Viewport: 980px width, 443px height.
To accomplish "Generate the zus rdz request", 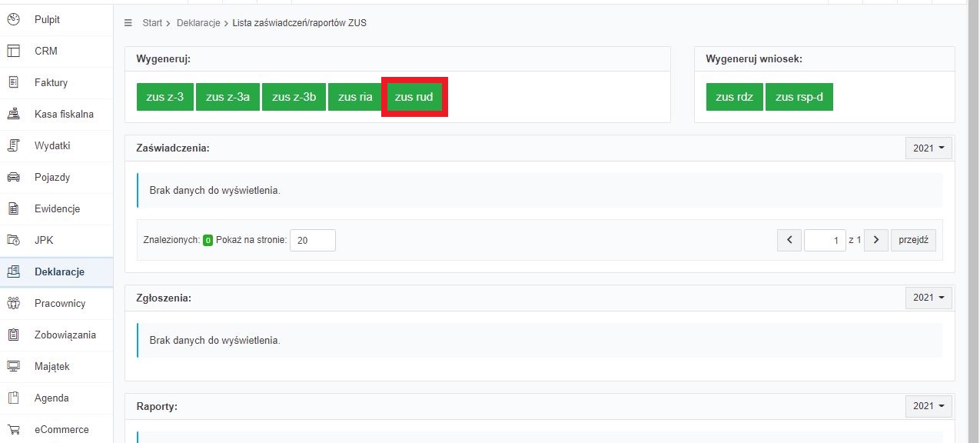I will coord(735,97).
